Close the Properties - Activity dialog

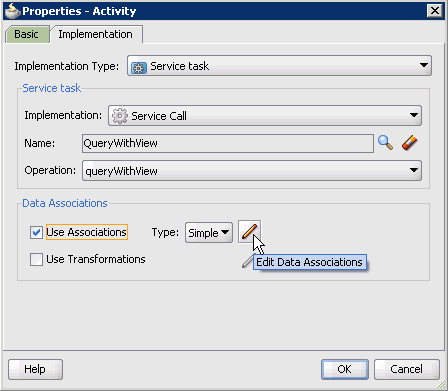(x=435, y=11)
